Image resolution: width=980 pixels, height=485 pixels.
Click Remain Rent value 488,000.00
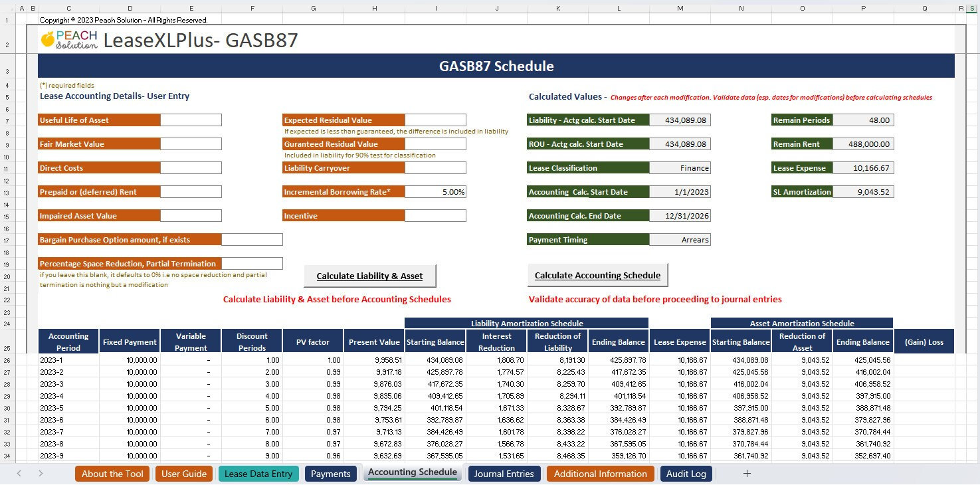[x=863, y=144]
